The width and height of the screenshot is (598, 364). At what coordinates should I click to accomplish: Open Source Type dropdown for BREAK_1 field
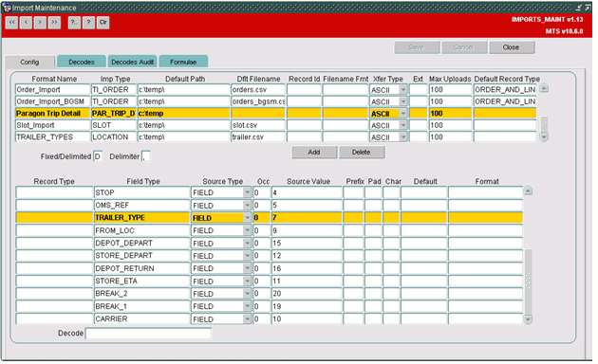coord(247,306)
